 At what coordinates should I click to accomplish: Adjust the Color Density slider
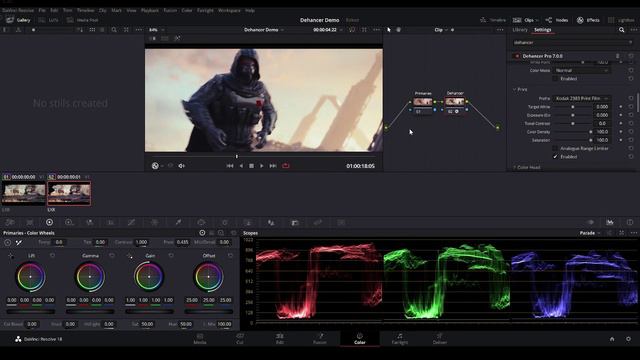click(572, 132)
